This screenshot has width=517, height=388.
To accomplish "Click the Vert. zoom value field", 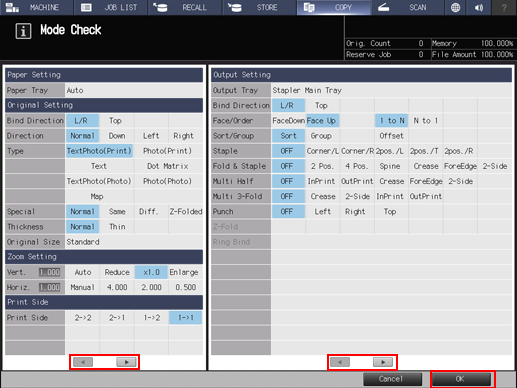I will click(50, 272).
